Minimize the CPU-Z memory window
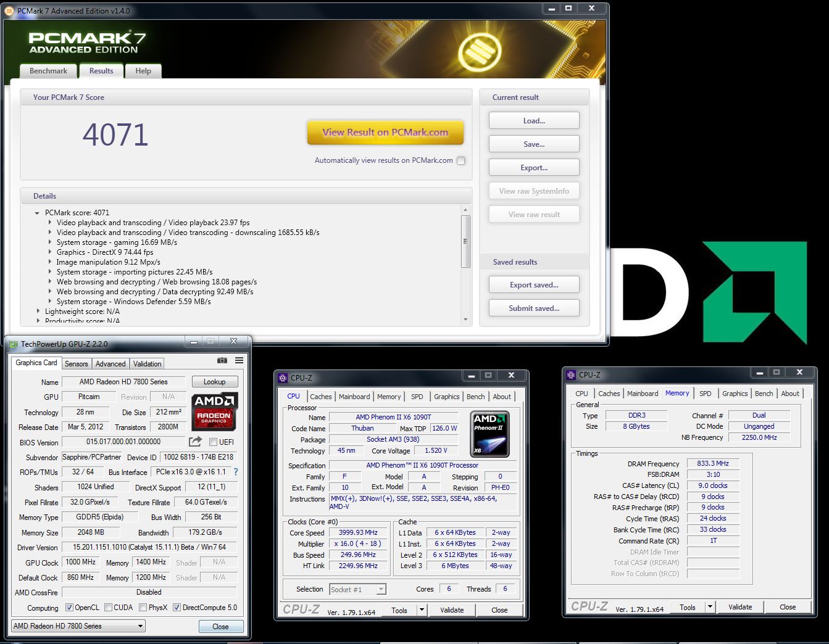Viewport: 829px width, 644px height. pos(759,372)
